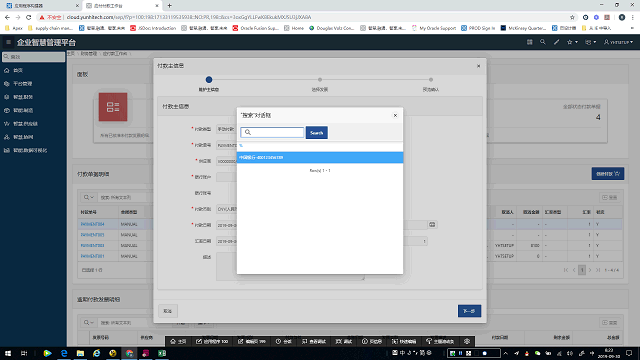Close the payment wizard dialog
Viewport: 640px width, 360px height.
point(478,66)
